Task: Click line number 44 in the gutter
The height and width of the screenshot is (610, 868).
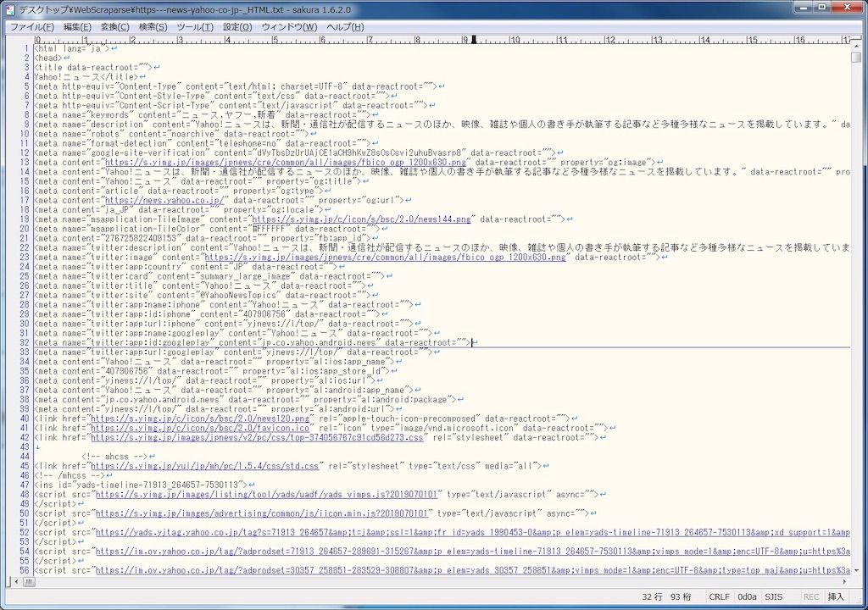Action: click(24, 457)
